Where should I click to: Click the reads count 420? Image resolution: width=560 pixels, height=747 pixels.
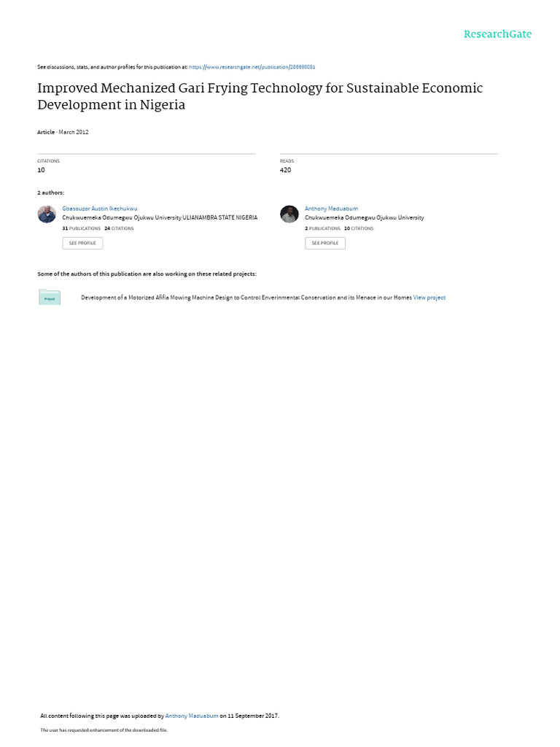(285, 170)
